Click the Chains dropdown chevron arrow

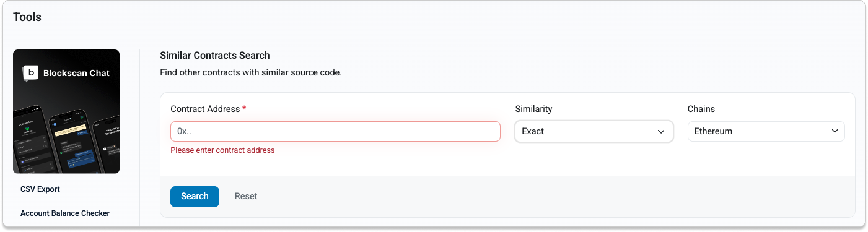pos(835,131)
